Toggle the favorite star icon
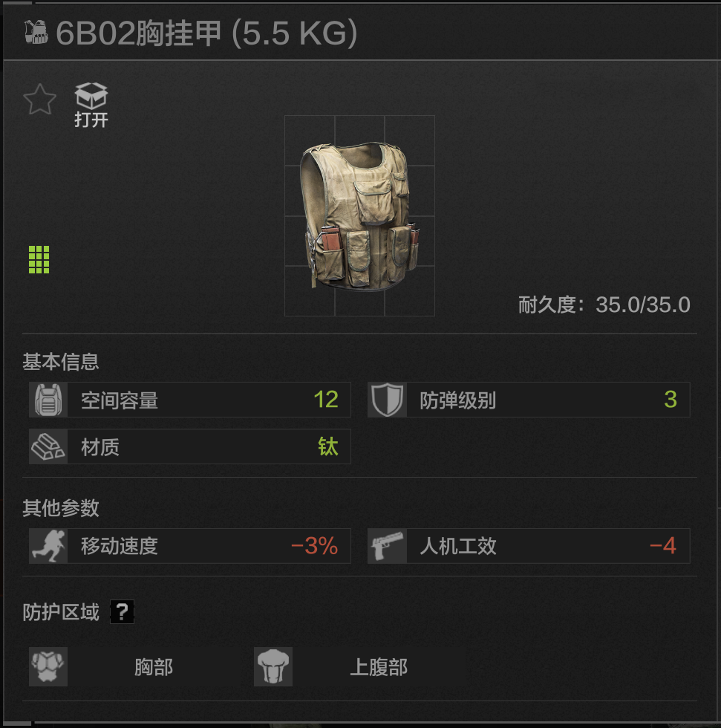Viewport: 721px width, 728px height. [x=39, y=100]
